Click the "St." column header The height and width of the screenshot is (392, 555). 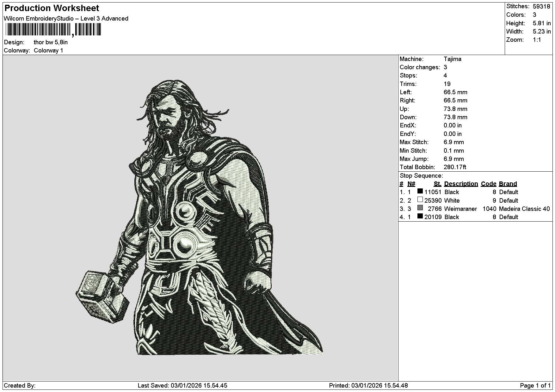[437, 184]
